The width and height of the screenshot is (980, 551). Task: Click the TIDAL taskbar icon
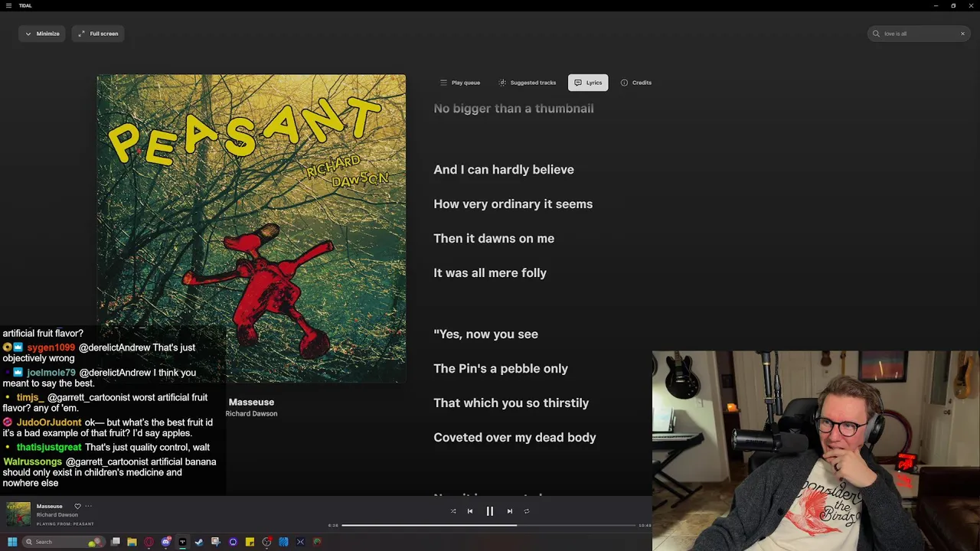[x=183, y=542]
